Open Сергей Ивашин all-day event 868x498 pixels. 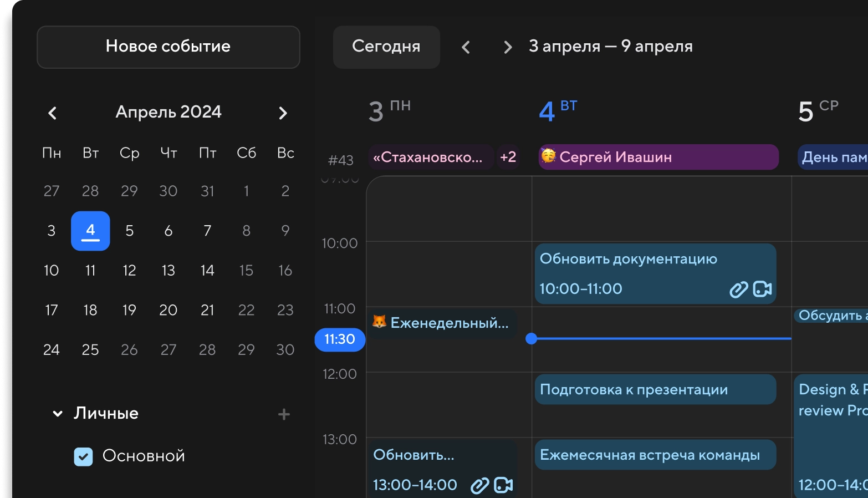[x=658, y=157]
